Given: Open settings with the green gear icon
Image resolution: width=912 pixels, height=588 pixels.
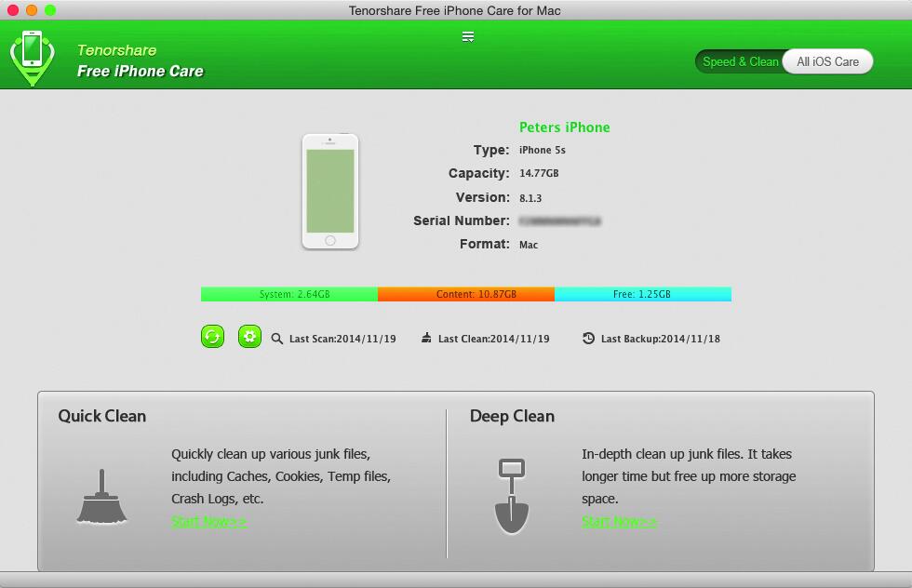Looking at the screenshot, I should (x=249, y=337).
